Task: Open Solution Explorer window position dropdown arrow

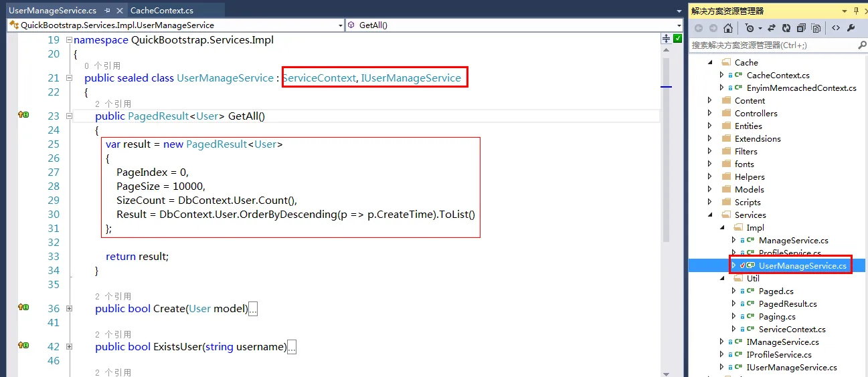Action: [x=844, y=11]
